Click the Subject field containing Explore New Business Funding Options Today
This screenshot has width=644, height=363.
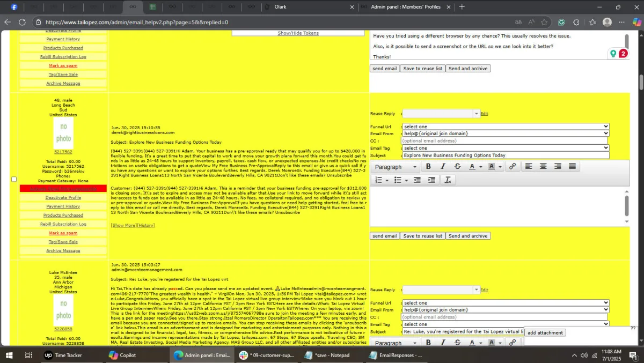(506, 155)
